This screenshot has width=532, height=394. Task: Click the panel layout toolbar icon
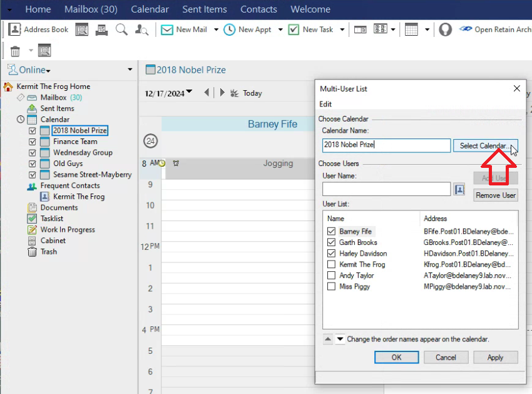coord(361,30)
